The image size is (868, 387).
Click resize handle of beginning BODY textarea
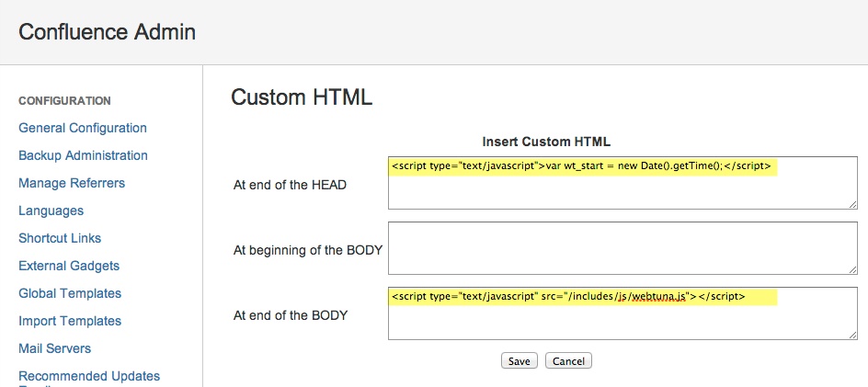pyautogui.click(x=853, y=270)
